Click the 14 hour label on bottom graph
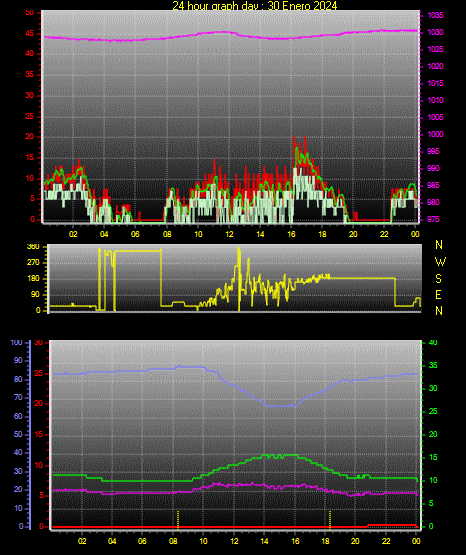The height and width of the screenshot is (555, 466). pyautogui.click(x=265, y=541)
